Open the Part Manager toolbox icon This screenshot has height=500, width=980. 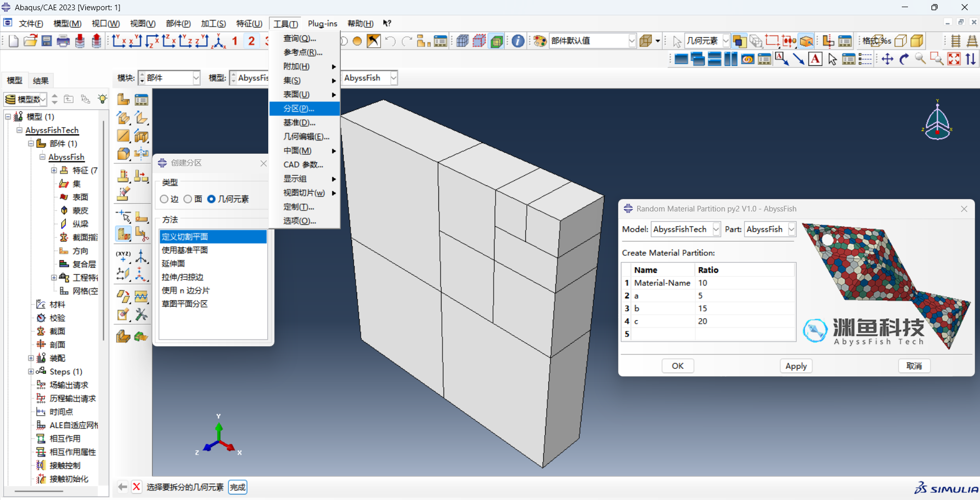(141, 99)
